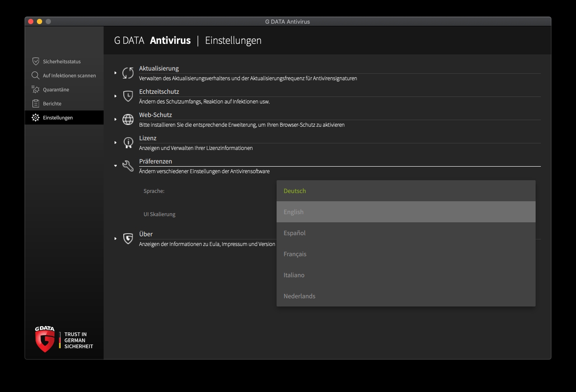Click the Über G DATA shield icon
Screen dimensions: 576x392
[128, 239]
